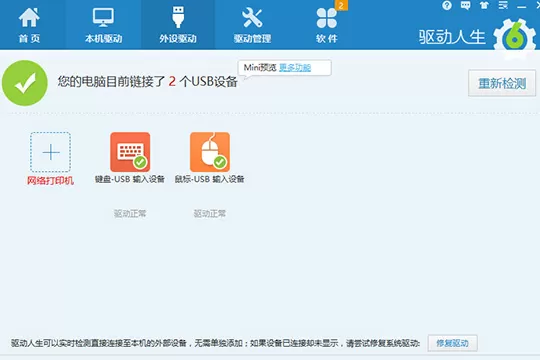This screenshot has height=360, width=540.
Task: Click the green checkmark status icon
Action: click(x=25, y=83)
